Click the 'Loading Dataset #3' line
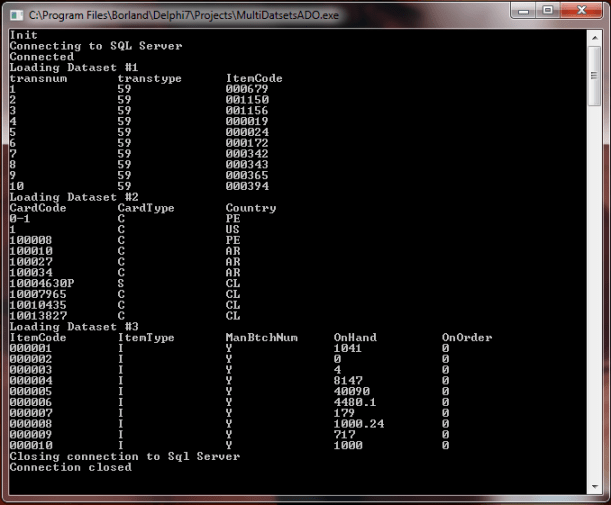The width and height of the screenshot is (611, 505). point(74,327)
